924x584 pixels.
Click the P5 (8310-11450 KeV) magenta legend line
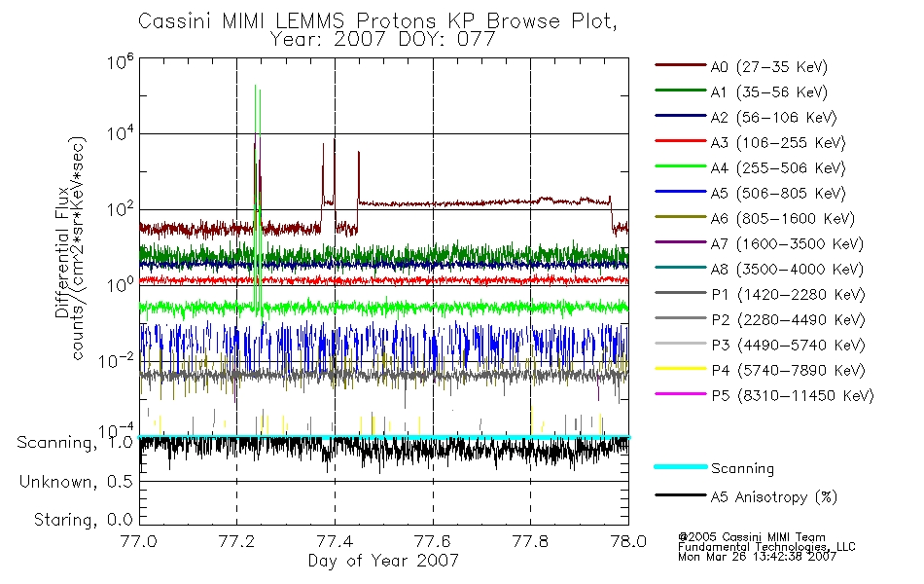coord(680,394)
